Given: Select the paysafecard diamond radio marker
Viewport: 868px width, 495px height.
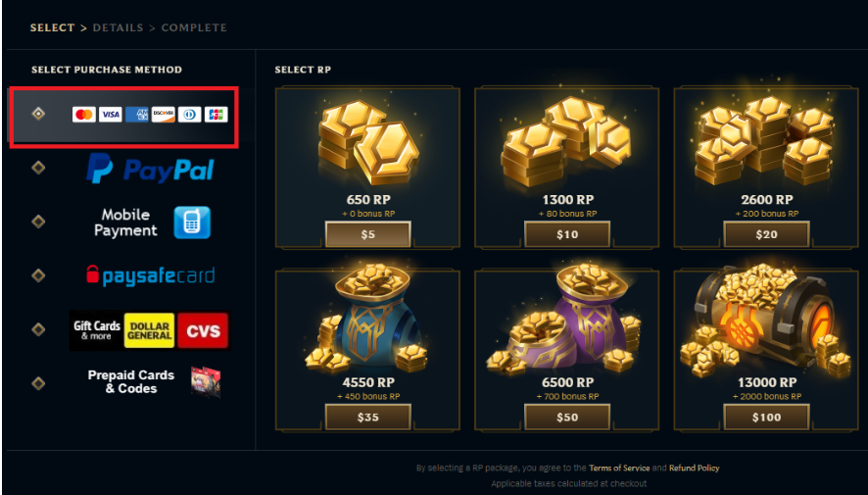Looking at the screenshot, I should [x=38, y=275].
